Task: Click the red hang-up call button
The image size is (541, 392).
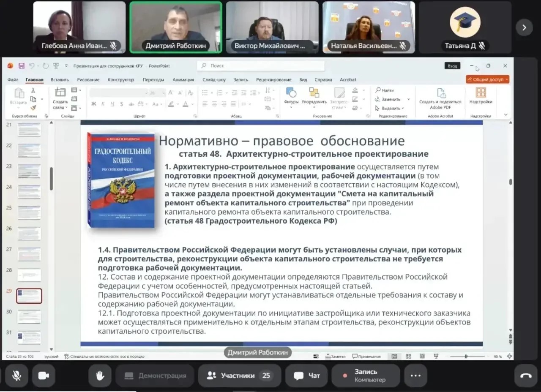Action: 526,376
